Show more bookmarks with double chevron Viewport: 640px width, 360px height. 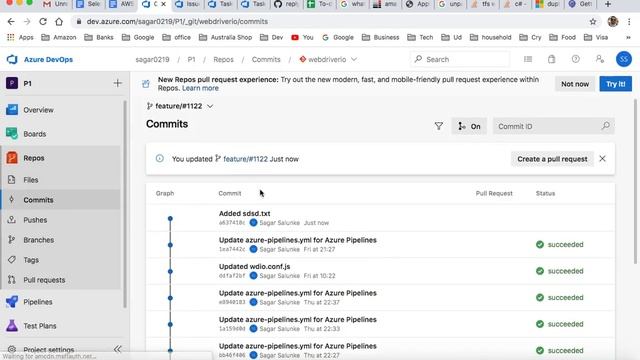(x=628, y=38)
